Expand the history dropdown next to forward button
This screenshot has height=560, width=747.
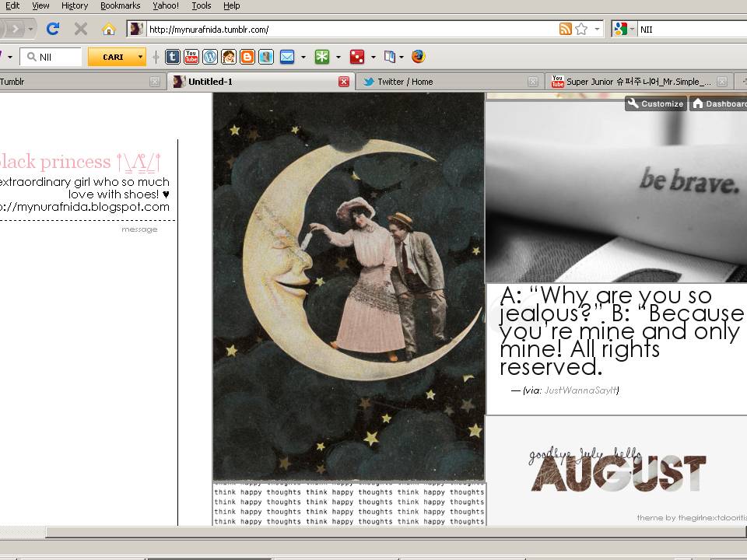coord(30,29)
